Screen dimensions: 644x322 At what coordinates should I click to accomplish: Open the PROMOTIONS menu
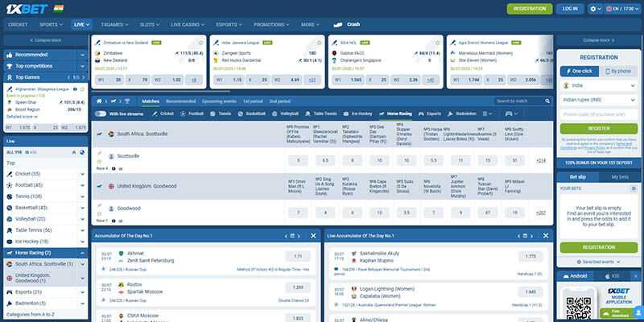click(272, 25)
